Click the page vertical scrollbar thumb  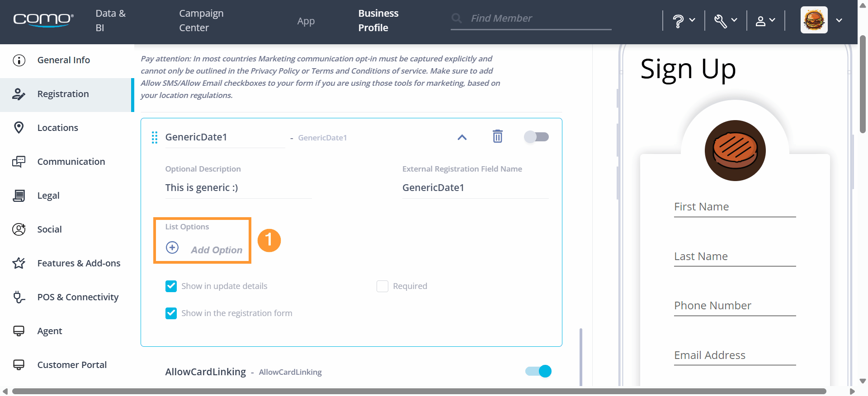pyautogui.click(x=863, y=84)
